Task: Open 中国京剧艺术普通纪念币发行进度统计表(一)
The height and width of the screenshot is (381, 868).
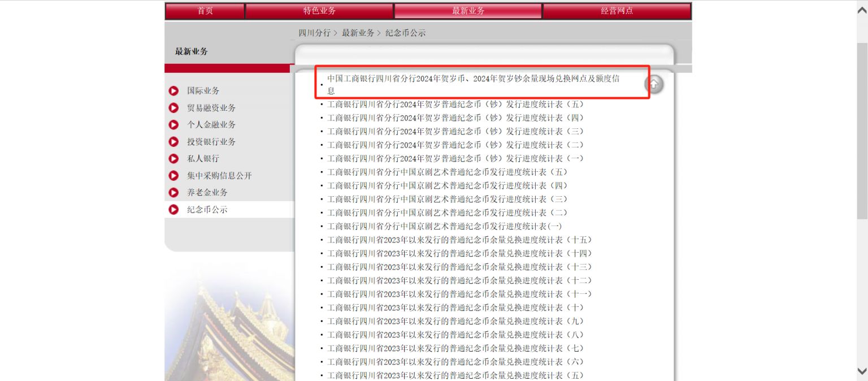Action: click(x=445, y=226)
